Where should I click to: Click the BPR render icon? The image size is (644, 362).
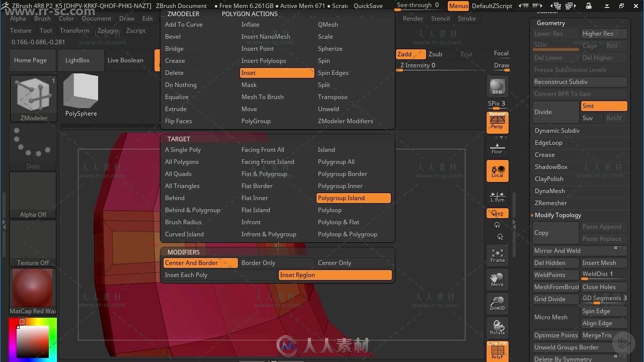[497, 86]
